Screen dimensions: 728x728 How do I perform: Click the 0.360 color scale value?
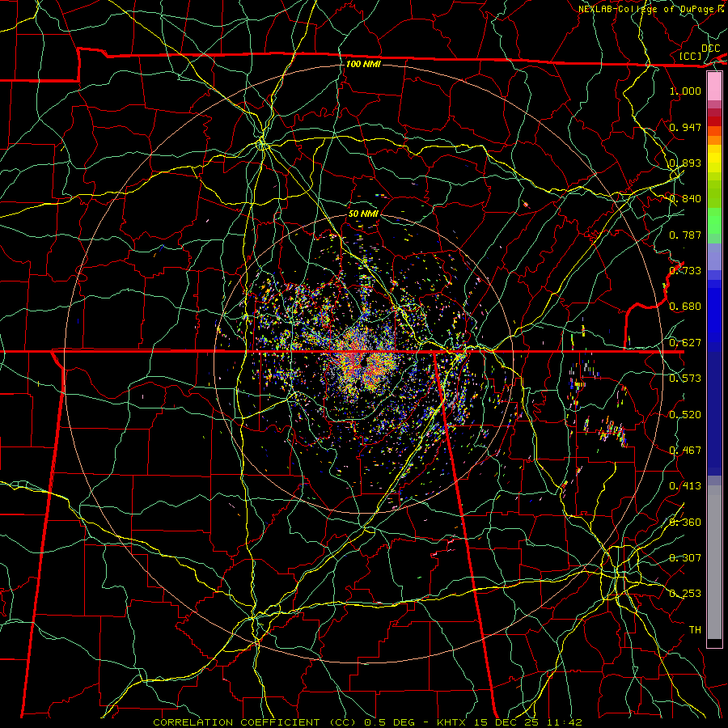(x=685, y=522)
